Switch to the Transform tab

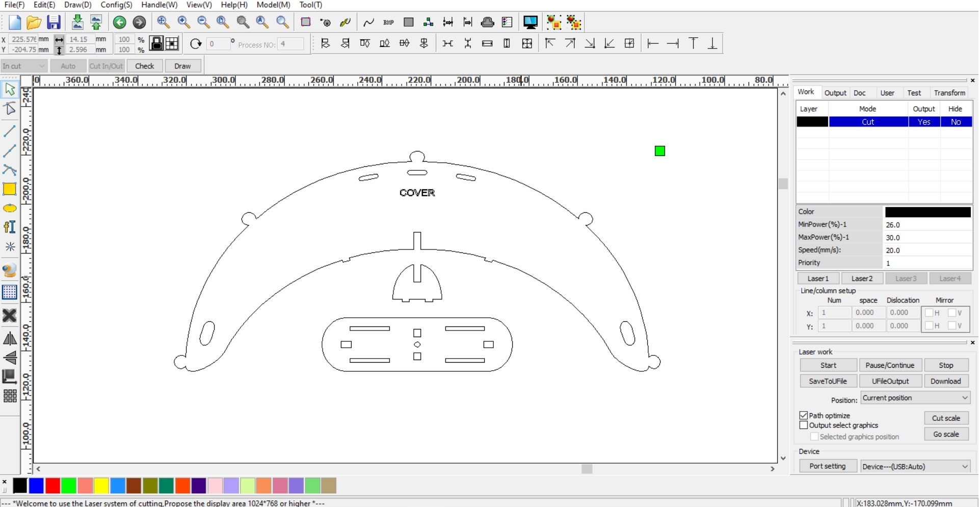[949, 93]
